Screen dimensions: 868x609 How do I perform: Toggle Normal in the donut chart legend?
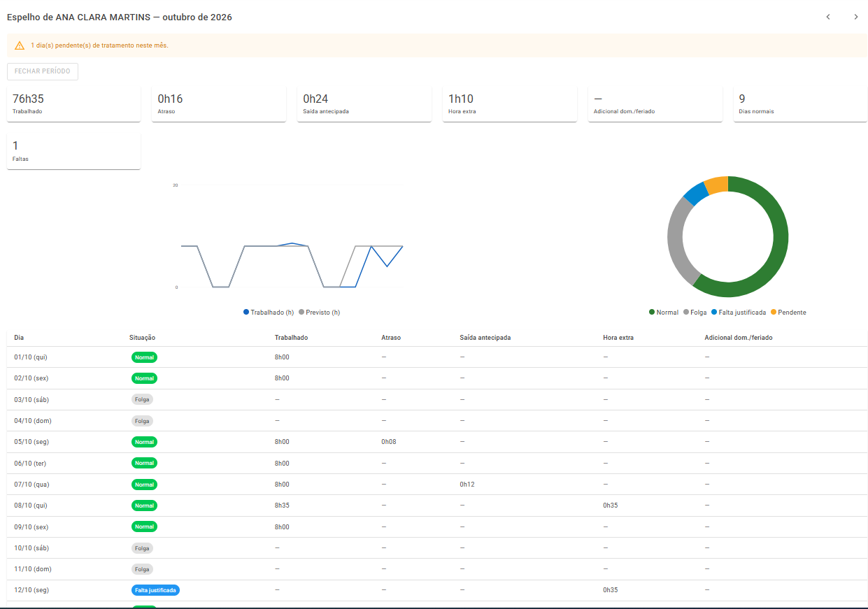click(664, 313)
